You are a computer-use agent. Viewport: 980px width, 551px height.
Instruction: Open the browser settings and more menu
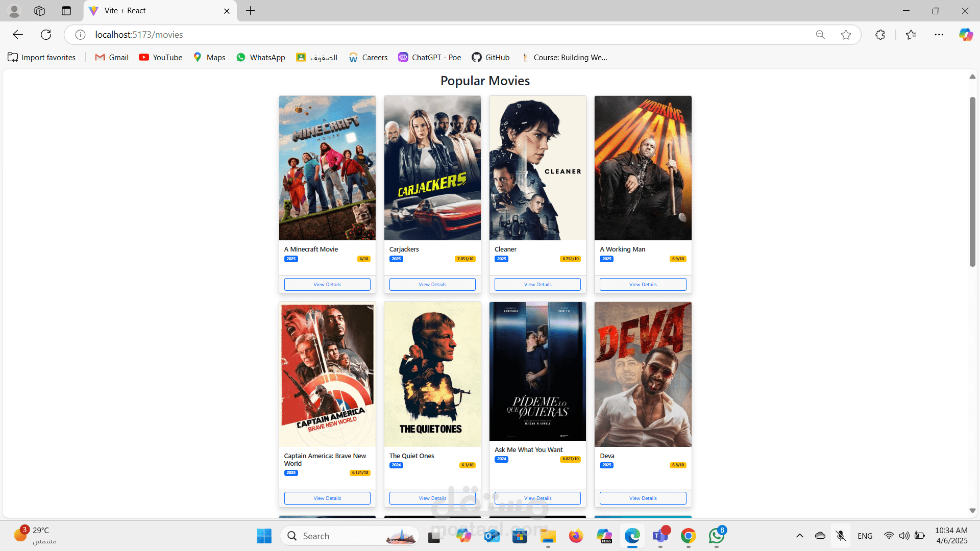point(939,35)
